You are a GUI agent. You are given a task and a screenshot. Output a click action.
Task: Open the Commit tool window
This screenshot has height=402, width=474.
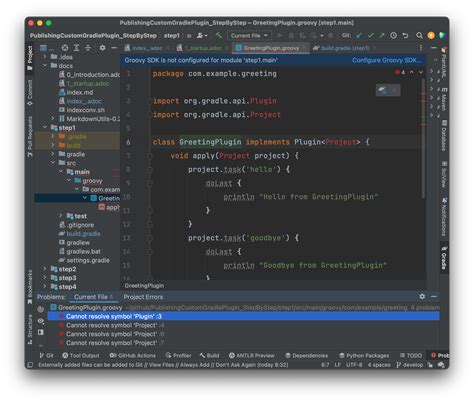(x=30, y=93)
